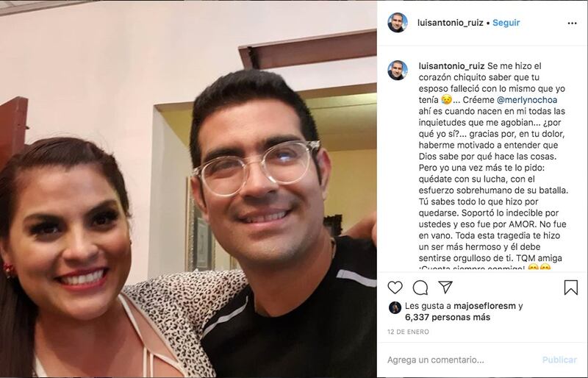Click the small liker avatar next to Les gusta
The image size is (588, 378).
click(x=395, y=307)
